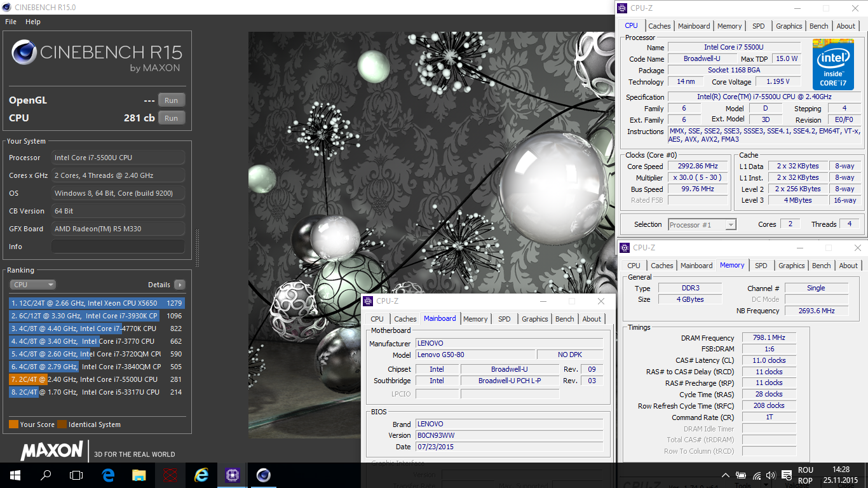Run the OpenGL benchmark
The image size is (868, 488).
click(172, 100)
